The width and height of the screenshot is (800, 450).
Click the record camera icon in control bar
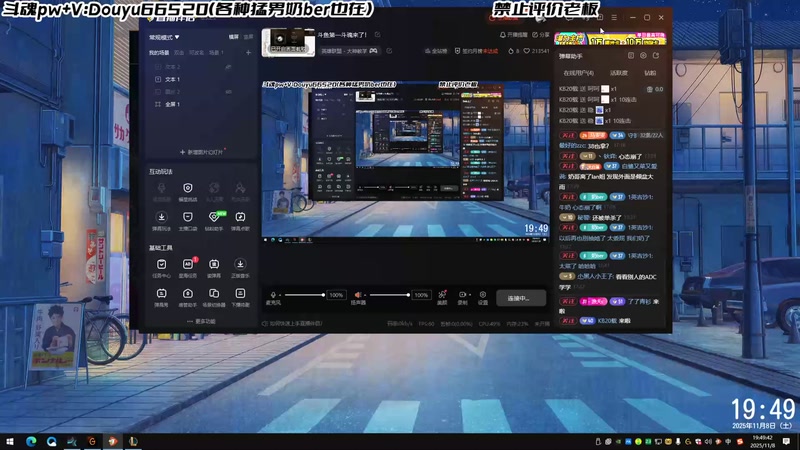click(x=462, y=294)
